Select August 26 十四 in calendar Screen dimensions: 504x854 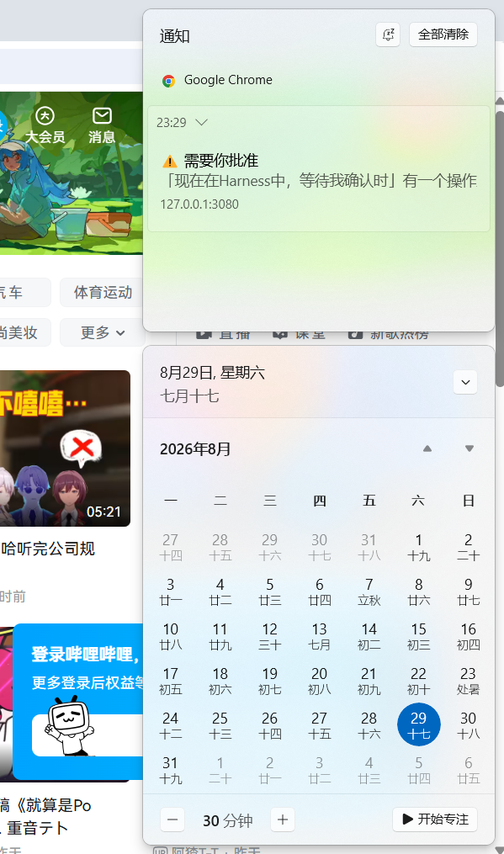coord(270,725)
